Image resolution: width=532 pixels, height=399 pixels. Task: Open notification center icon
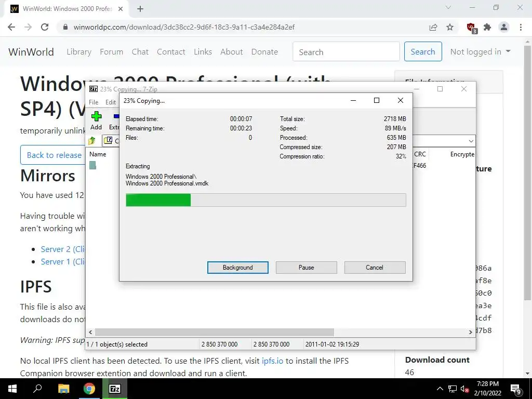516,389
